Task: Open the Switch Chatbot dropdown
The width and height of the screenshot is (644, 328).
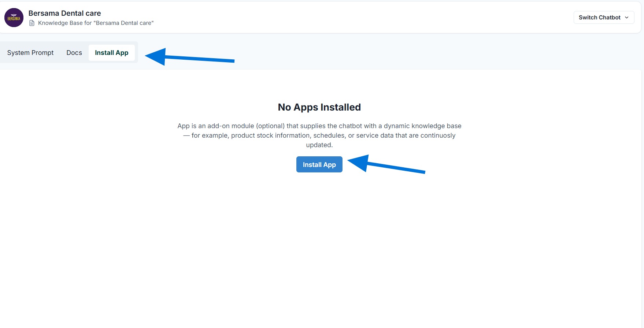Action: point(603,18)
